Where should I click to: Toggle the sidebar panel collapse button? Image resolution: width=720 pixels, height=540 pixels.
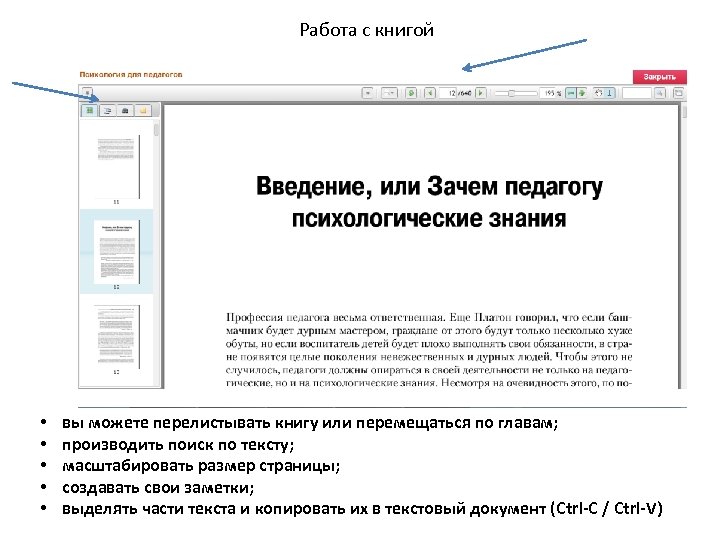[x=87, y=92]
